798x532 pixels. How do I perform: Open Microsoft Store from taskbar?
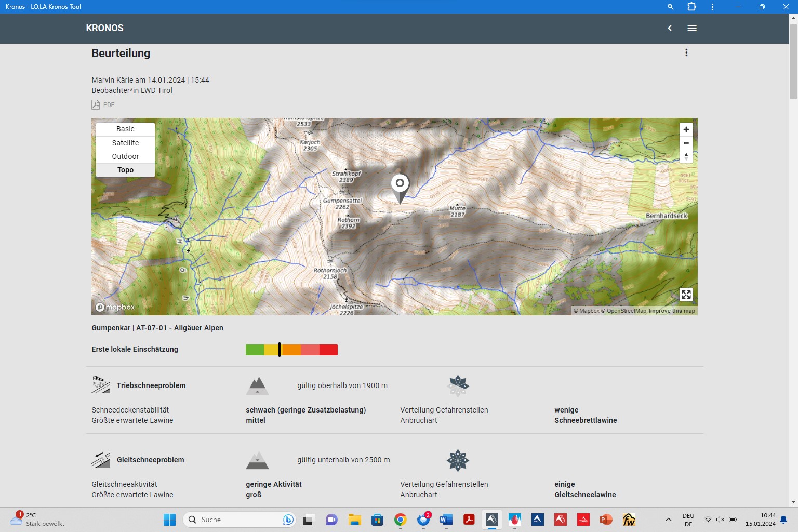click(x=377, y=520)
